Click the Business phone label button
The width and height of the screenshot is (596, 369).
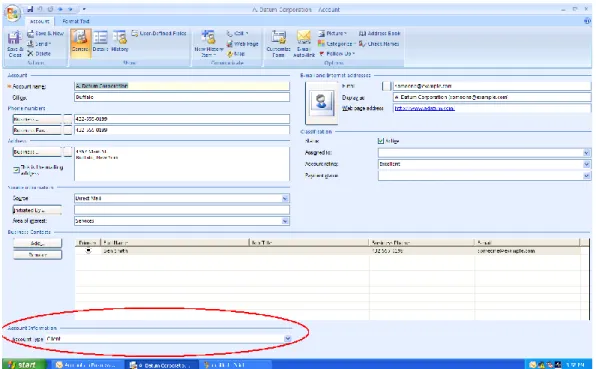pos(37,119)
